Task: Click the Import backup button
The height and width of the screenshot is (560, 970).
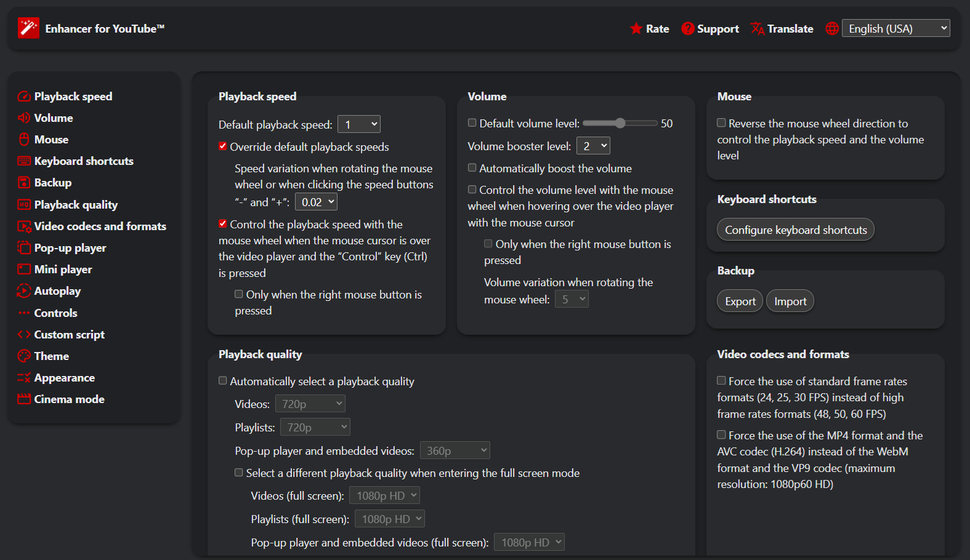Action: click(x=790, y=301)
